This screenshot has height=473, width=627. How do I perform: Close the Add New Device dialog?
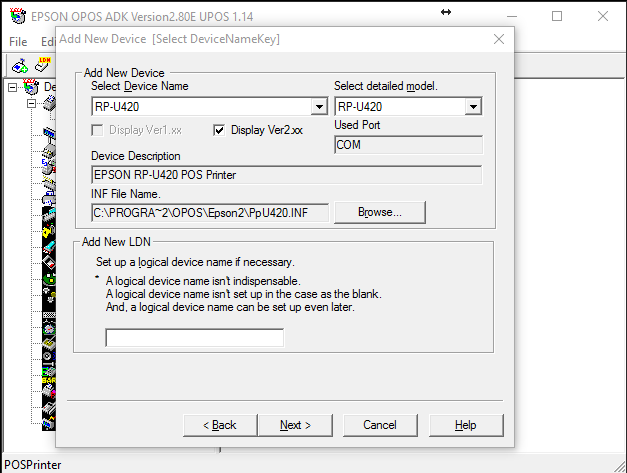click(499, 39)
